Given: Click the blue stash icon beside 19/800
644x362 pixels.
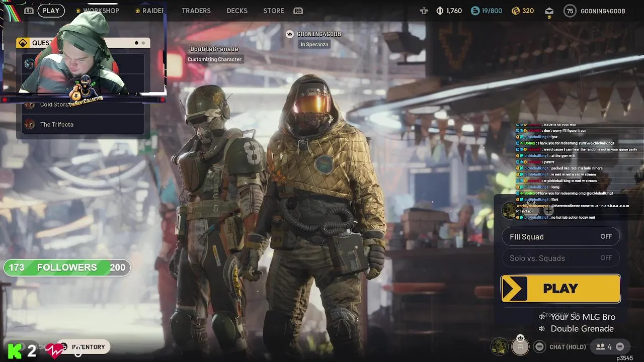Looking at the screenshot, I should [475, 11].
